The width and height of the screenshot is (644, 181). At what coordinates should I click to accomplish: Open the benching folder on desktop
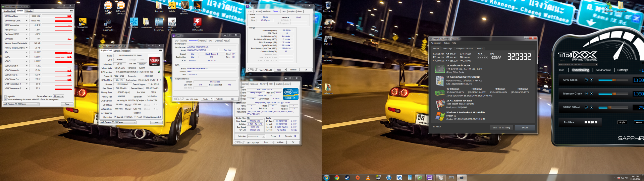tap(159, 7)
